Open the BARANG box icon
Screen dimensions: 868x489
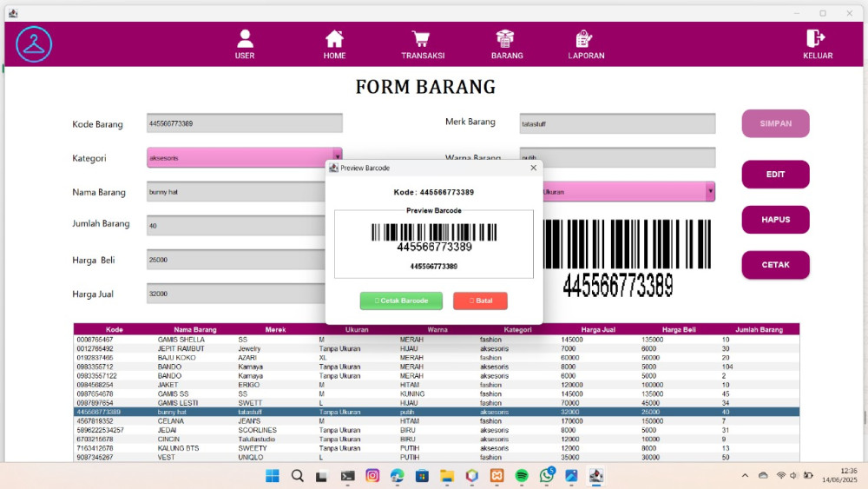[x=507, y=43]
